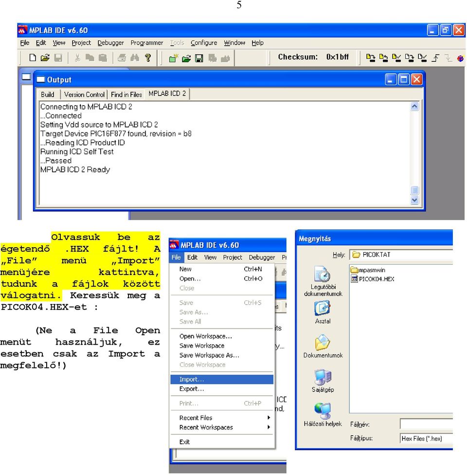467x476 pixels.
Task: Open Dokumentumok in the places bar
Action: pos(323,346)
